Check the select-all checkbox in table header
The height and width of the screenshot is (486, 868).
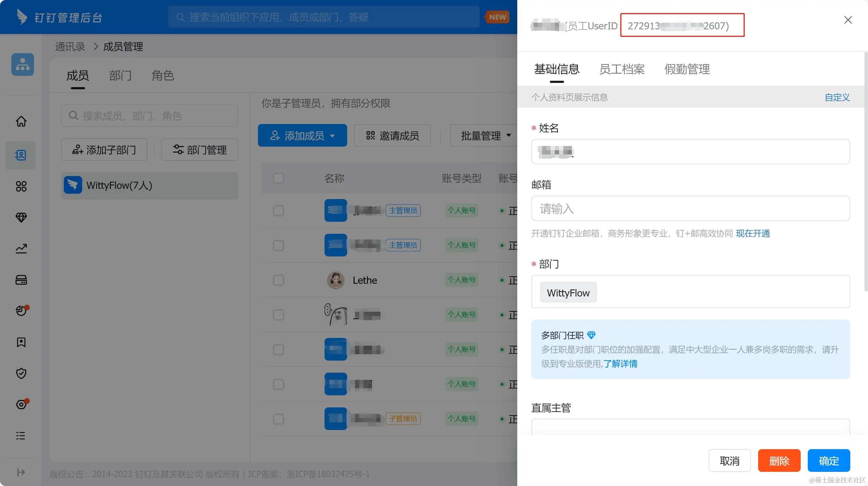[x=278, y=178]
